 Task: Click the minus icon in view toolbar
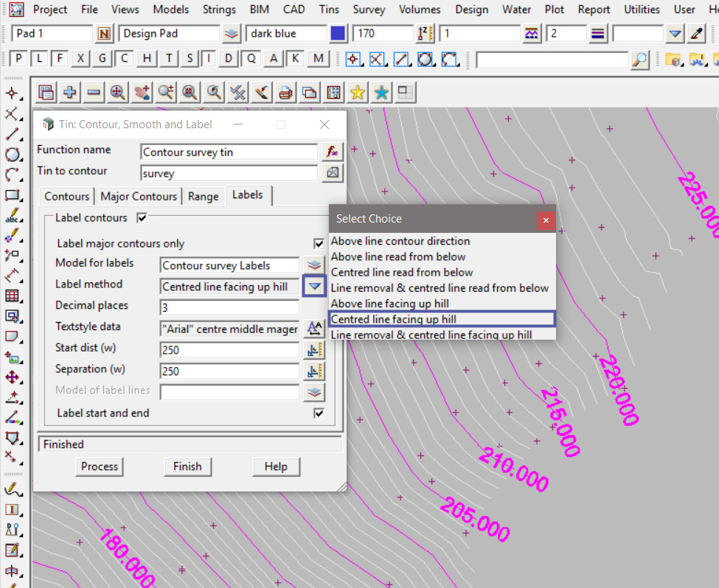94,92
